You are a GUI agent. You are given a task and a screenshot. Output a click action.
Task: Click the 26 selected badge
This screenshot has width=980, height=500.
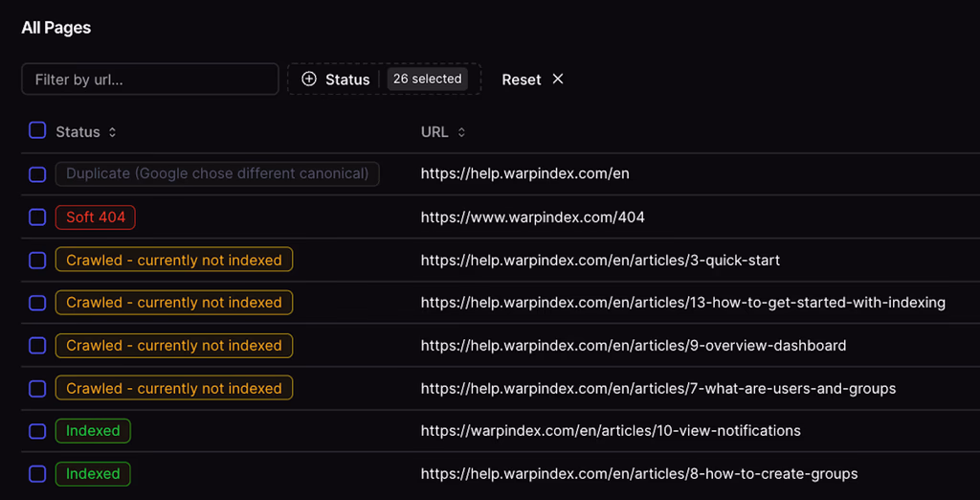[428, 79]
